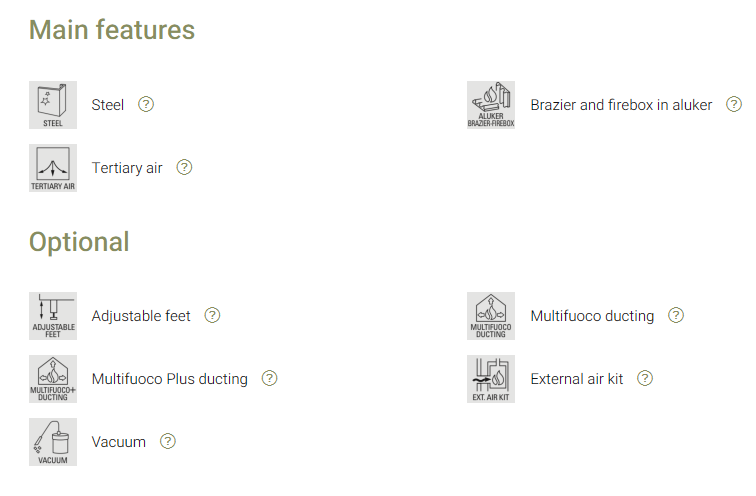Click the Multifuoco ducting icon
Screen dimensions: 756x496
(x=491, y=316)
